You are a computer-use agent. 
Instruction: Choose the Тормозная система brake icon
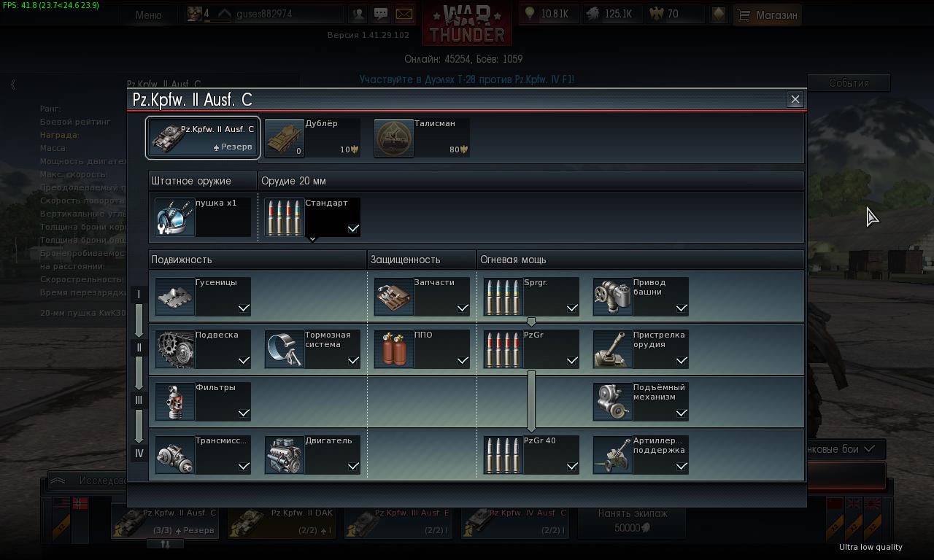(285, 349)
